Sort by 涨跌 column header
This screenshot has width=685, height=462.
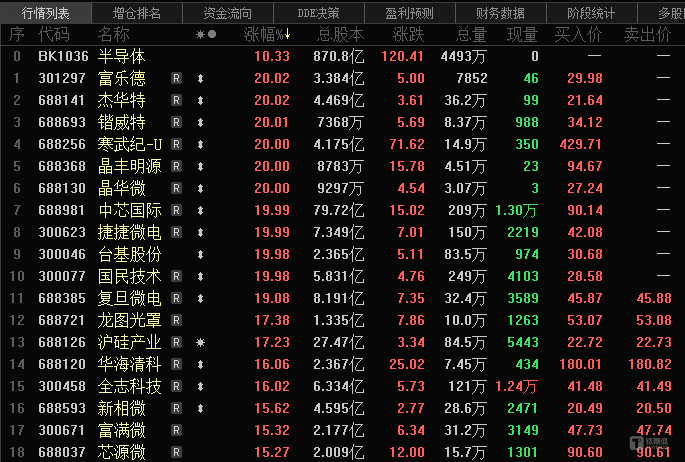[x=408, y=34]
